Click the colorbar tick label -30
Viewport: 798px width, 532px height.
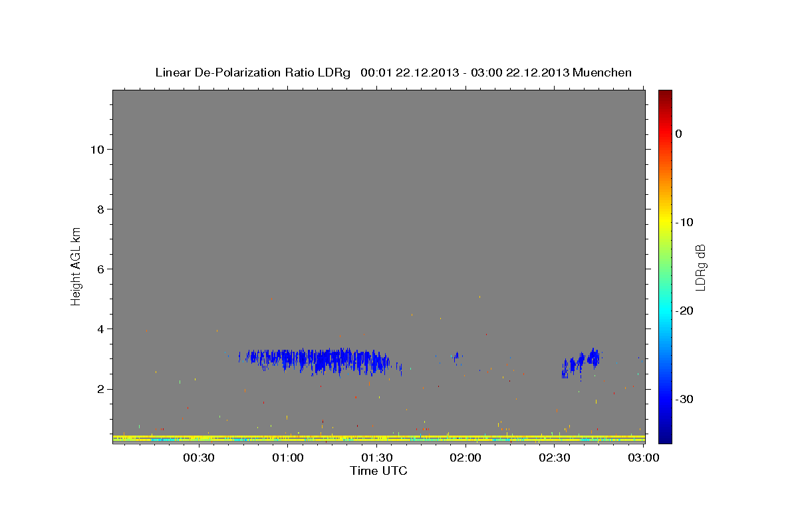coord(685,399)
